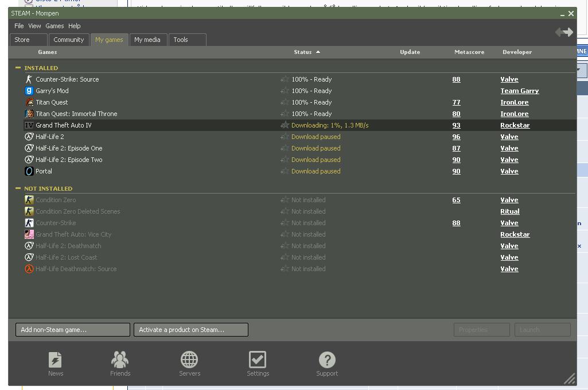The height and width of the screenshot is (390, 588).
Task: Toggle favorite star for Portal
Action: coord(285,171)
